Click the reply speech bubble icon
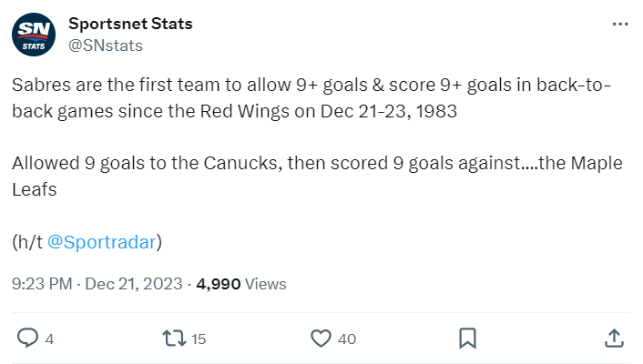 (27, 339)
